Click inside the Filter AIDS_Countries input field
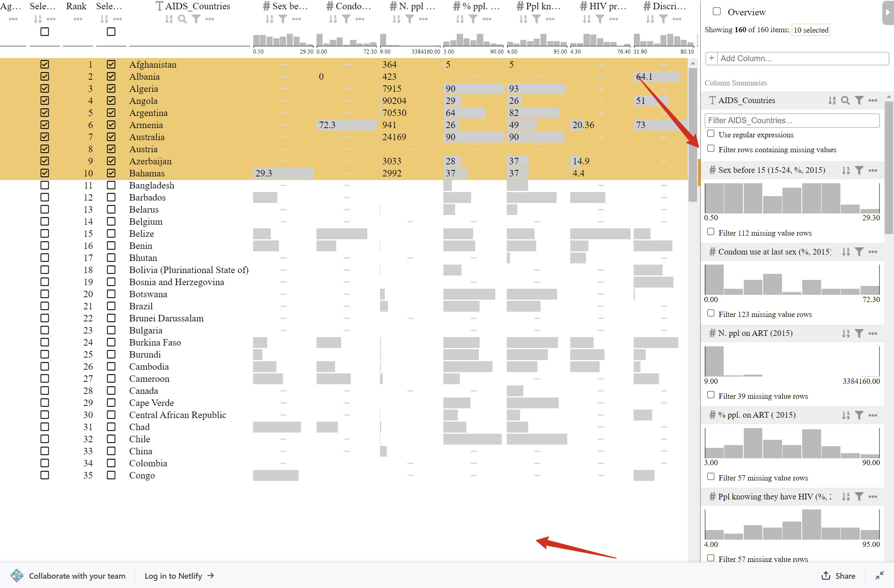The height and width of the screenshot is (588, 894). [791, 120]
